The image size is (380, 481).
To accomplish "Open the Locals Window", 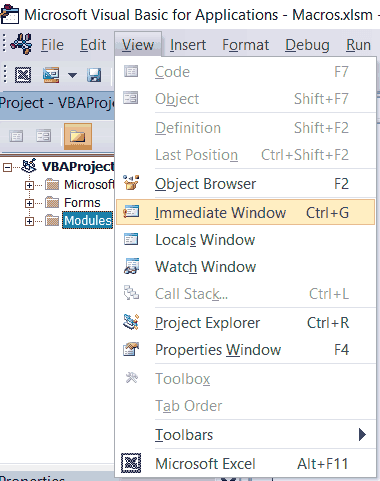I will [245, 240].
